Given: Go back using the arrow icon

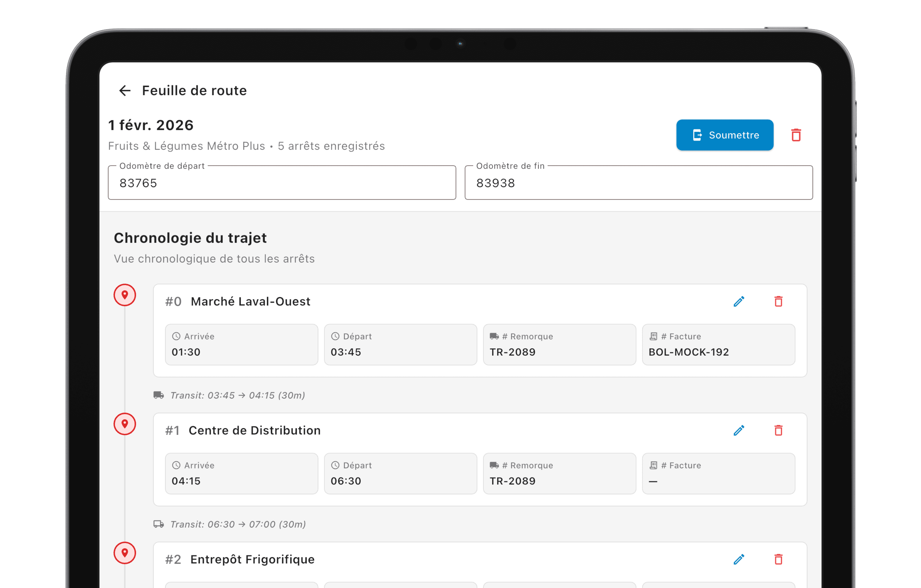Looking at the screenshot, I should point(125,91).
